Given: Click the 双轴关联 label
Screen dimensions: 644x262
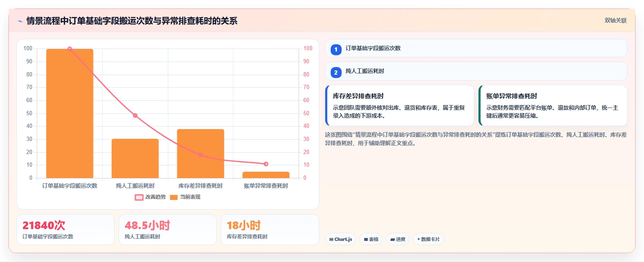Looking at the screenshot, I should click(615, 21).
